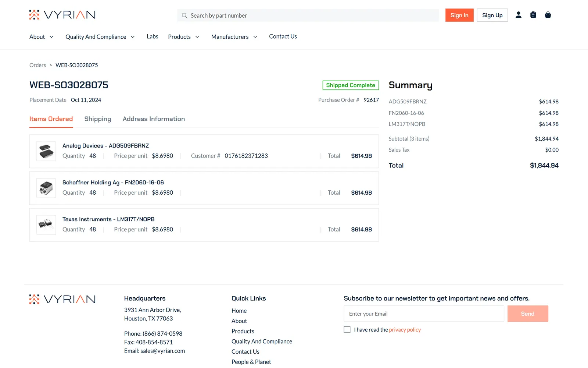Click sales@vyrian.com email text
Viewport: 588px width, 368px height.
(x=163, y=351)
